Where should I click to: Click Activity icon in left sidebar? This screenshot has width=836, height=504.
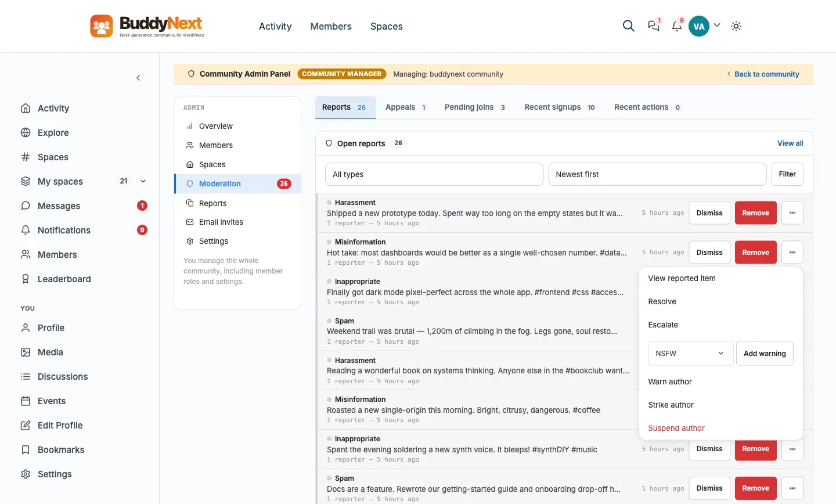26,108
